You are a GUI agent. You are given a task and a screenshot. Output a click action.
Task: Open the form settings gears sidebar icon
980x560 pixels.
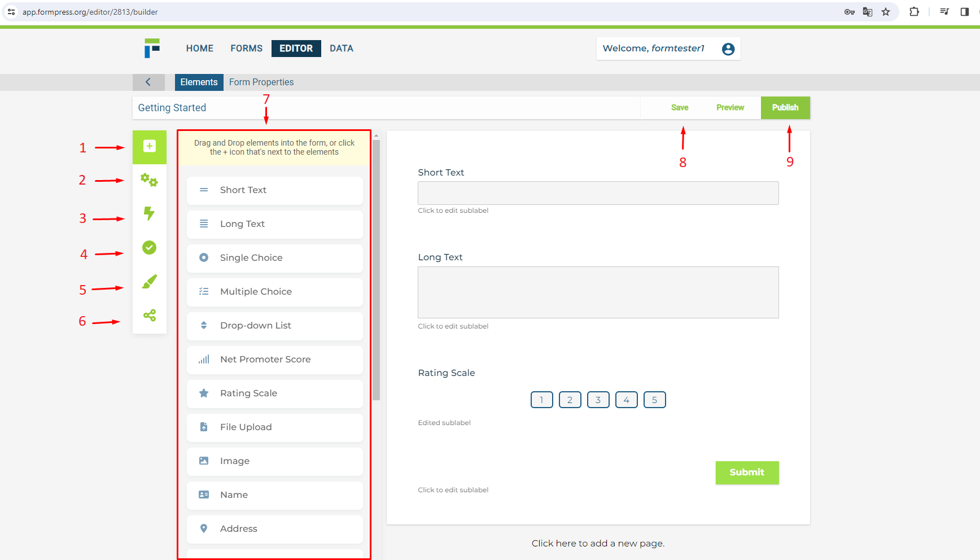click(x=150, y=180)
